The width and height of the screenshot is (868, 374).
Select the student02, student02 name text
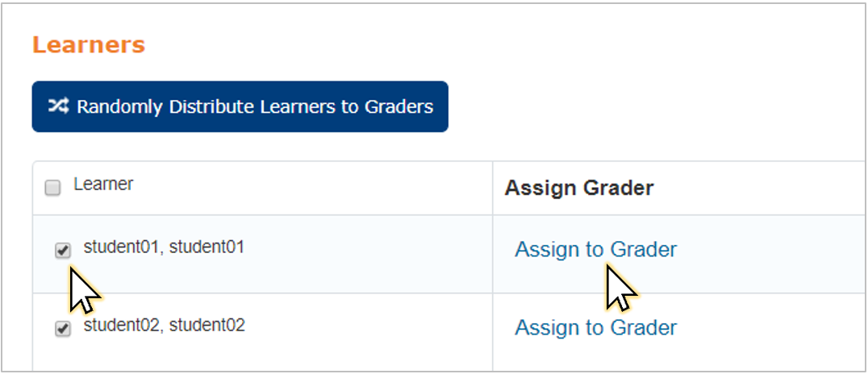164,325
